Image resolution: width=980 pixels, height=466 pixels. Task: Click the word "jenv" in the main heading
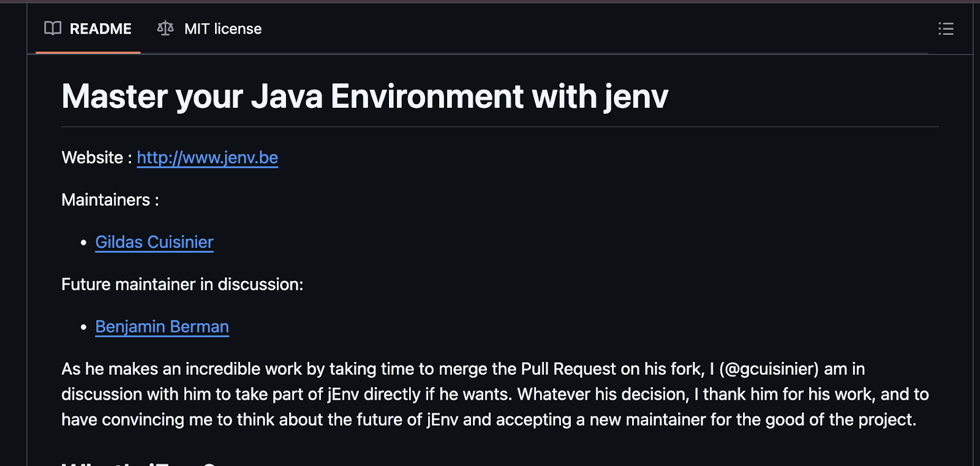pos(636,97)
